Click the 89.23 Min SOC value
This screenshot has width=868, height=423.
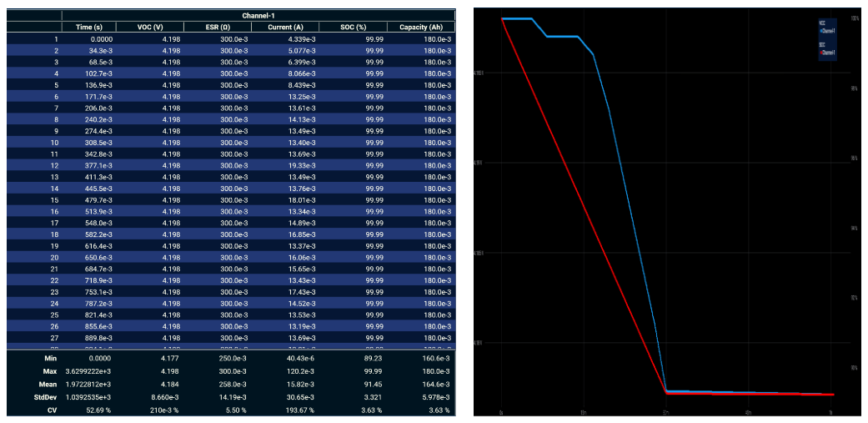(x=374, y=358)
